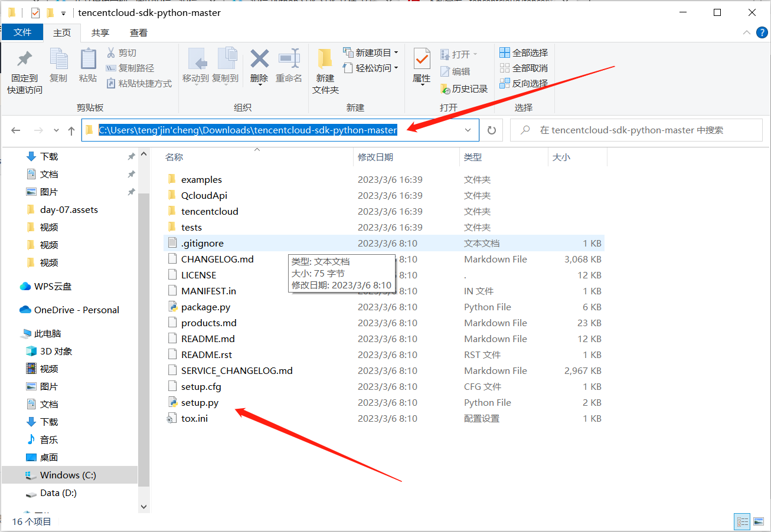Select the package.py Python file
Screen dimensions: 771x532
click(205, 307)
